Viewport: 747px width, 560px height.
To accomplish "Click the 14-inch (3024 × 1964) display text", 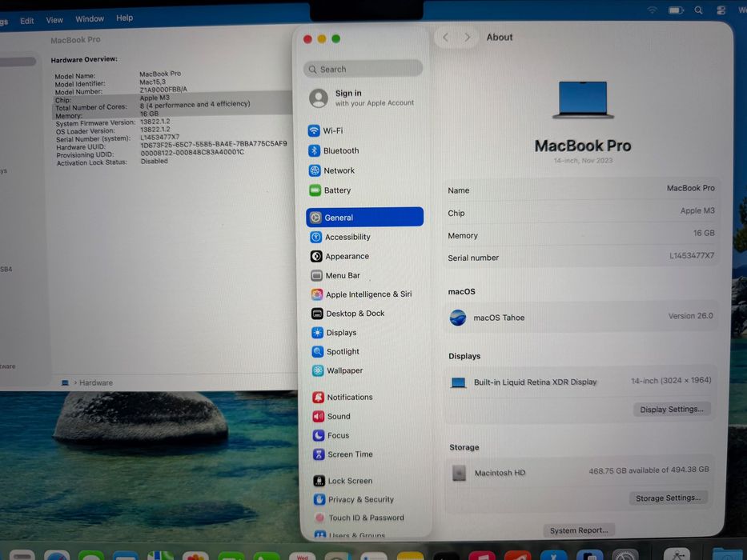I will pos(671,381).
